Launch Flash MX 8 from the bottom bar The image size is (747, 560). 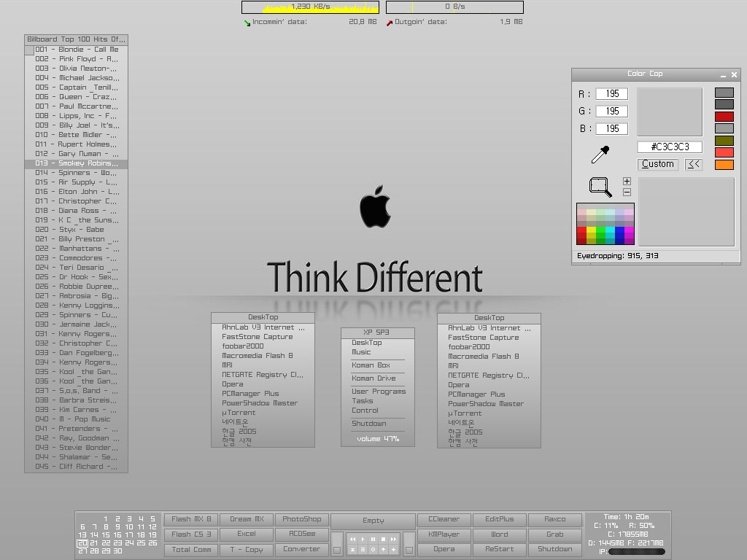pos(191,519)
